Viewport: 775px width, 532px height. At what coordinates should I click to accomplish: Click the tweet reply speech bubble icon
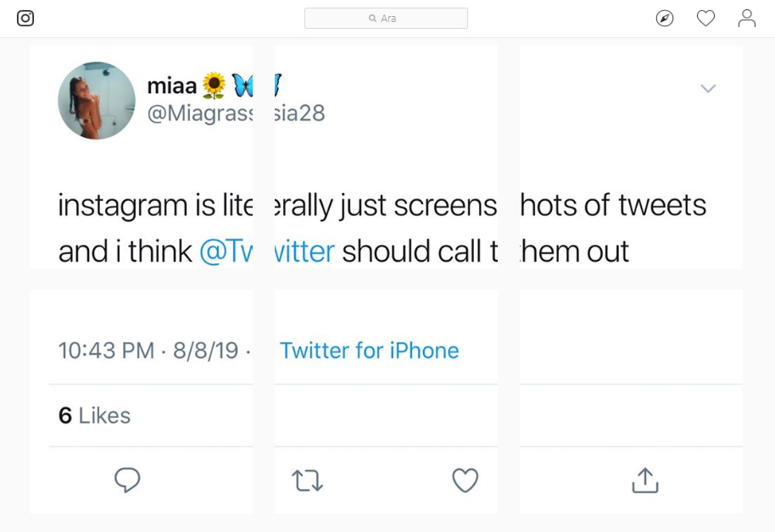pos(127,479)
